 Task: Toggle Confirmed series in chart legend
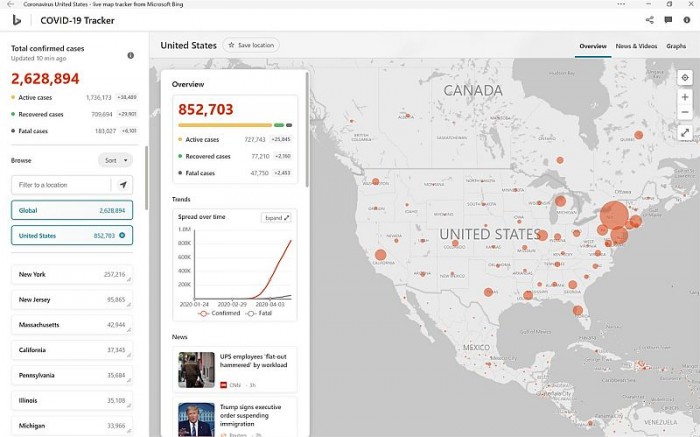coord(218,313)
